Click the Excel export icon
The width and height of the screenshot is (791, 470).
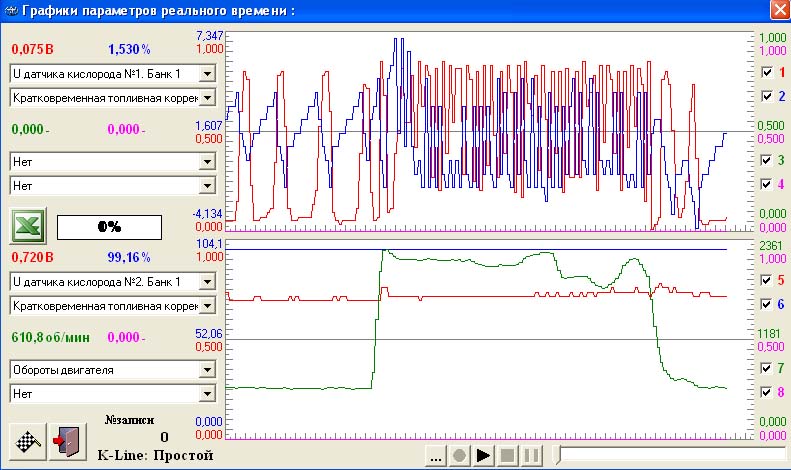[x=27, y=226]
